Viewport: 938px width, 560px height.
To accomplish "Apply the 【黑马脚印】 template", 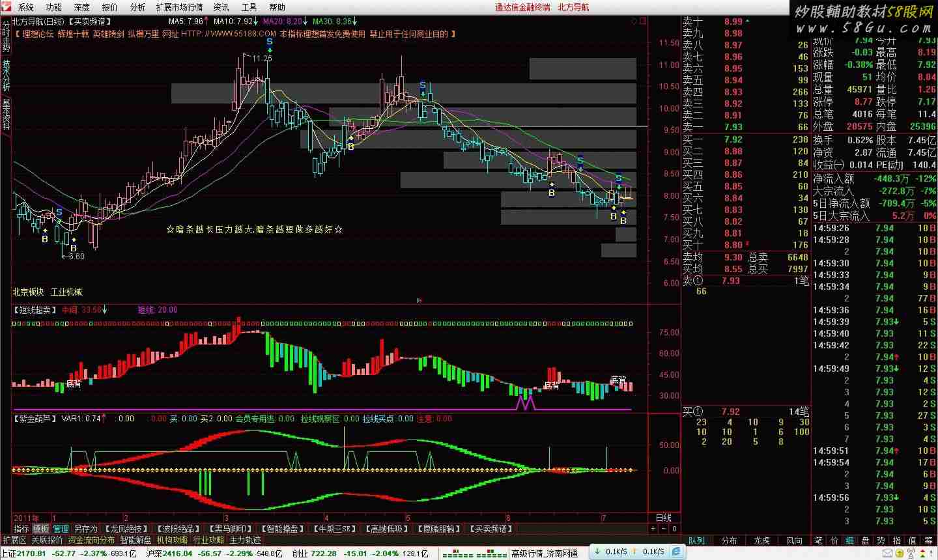I will coord(229,529).
